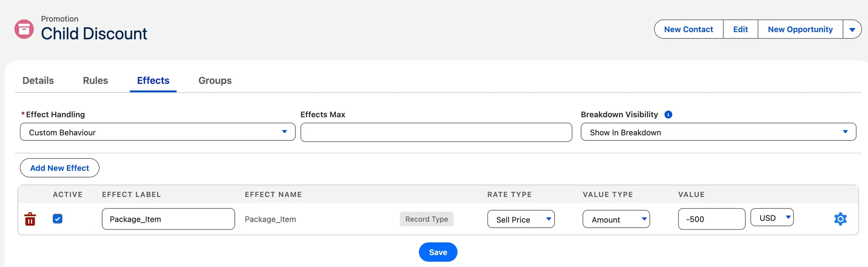This screenshot has height=267, width=868.
Task: Delete the Package_Item effect with trash icon
Action: coord(30,219)
